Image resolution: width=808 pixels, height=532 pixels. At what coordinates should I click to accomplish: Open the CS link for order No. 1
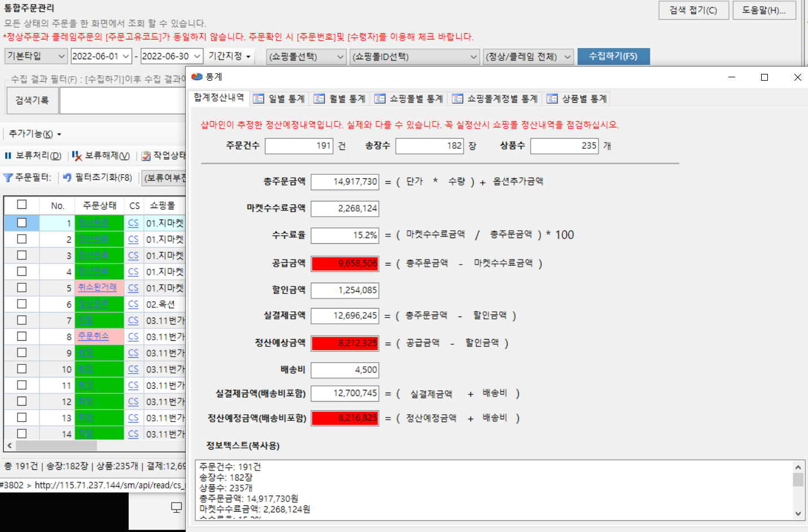pyautogui.click(x=133, y=223)
